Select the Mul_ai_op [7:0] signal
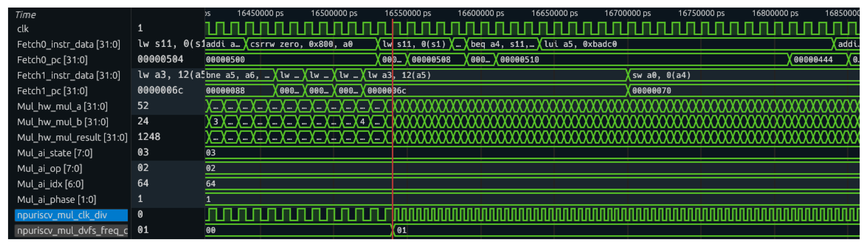Image resolution: width=868 pixels, height=247 pixels. [x=50, y=169]
